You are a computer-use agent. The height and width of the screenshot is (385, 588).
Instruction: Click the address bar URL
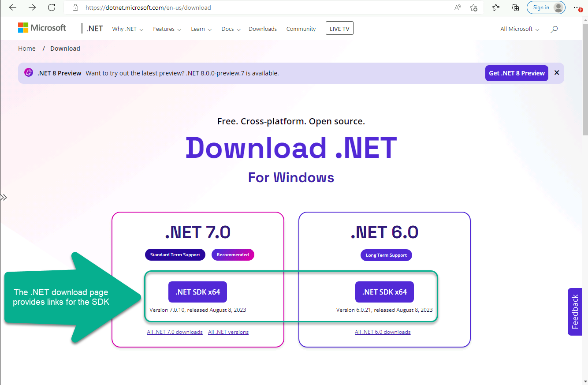click(148, 7)
